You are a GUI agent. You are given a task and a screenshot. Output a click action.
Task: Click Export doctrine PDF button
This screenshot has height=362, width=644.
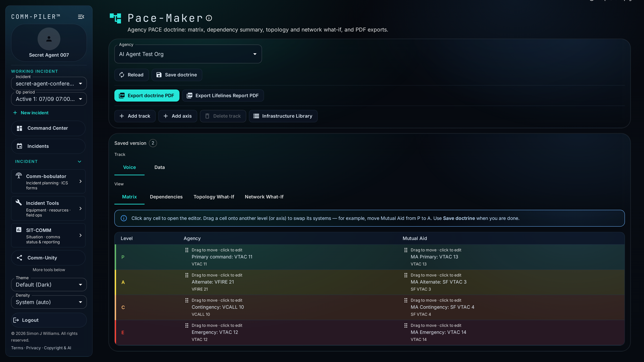147,95
